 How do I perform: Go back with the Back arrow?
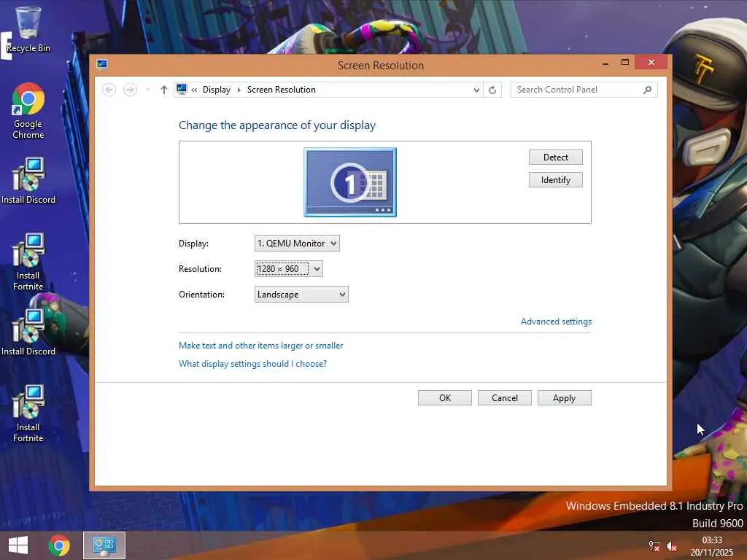pos(109,90)
